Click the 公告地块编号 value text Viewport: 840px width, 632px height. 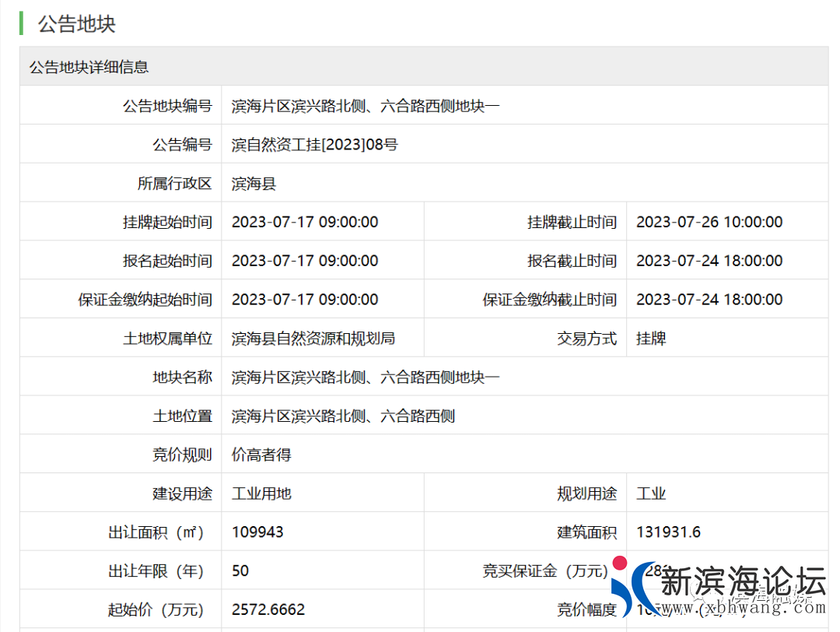tap(365, 106)
